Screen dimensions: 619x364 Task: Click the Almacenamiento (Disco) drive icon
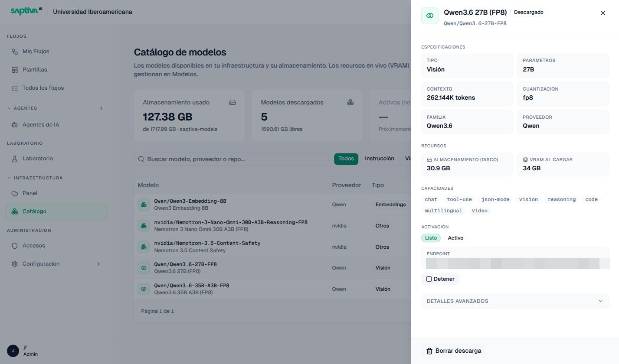point(429,160)
